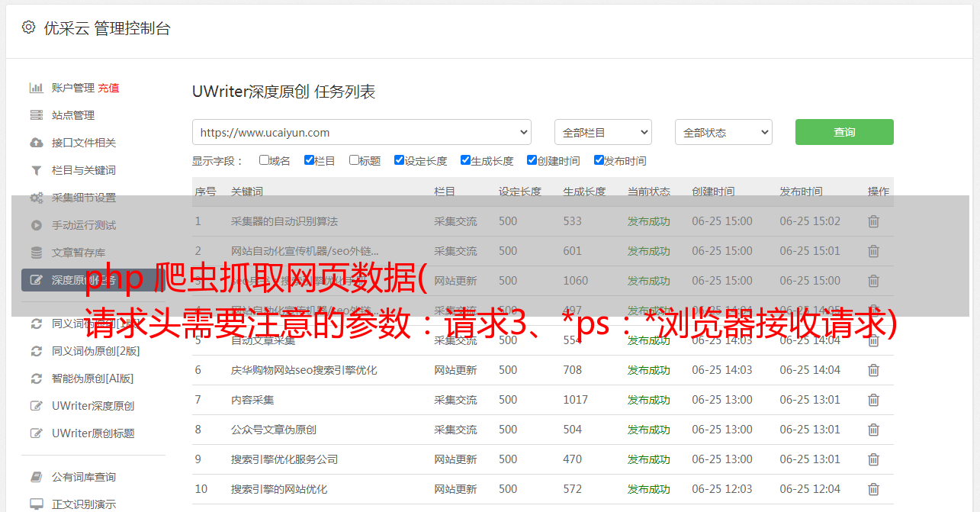Image resolution: width=980 pixels, height=512 pixels.
Task: Delete row 1 采集器的自动识别算法 via trash icon
Action: pyautogui.click(x=873, y=221)
